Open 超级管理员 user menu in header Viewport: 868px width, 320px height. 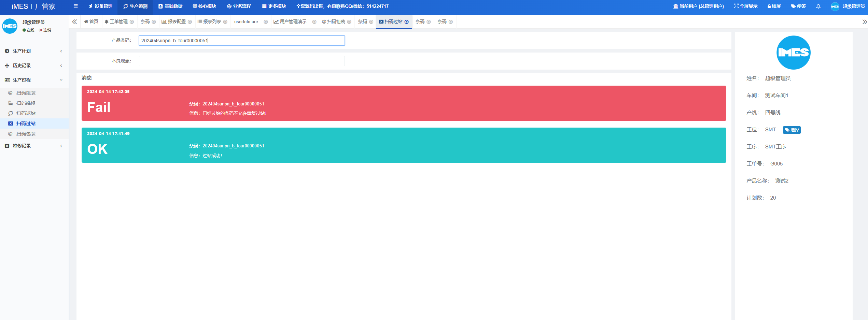[x=848, y=6]
